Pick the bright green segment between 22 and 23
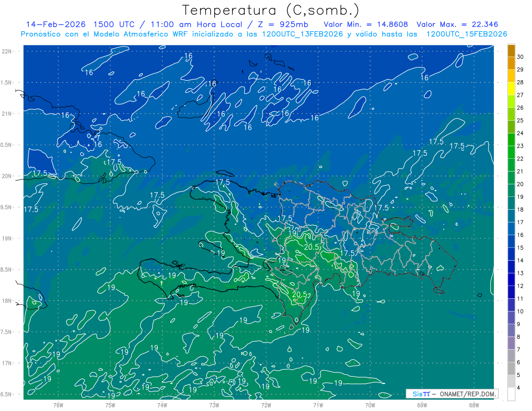The width and height of the screenshot is (532, 411). (x=511, y=152)
